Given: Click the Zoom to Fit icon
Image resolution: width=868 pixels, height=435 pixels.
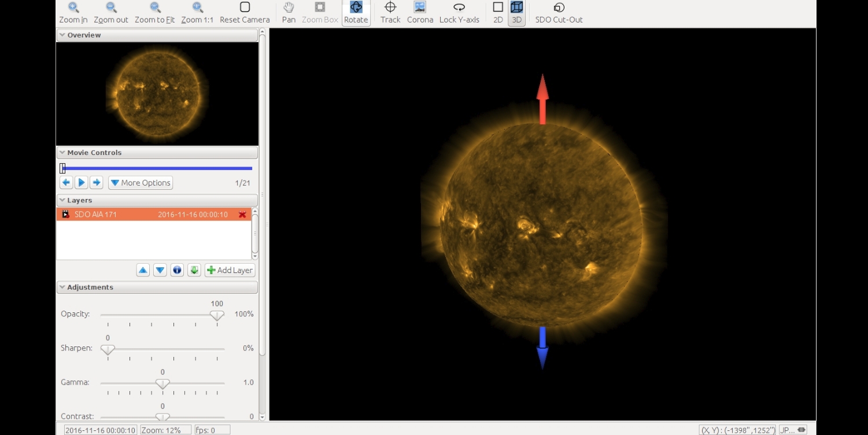Looking at the screenshot, I should tap(155, 8).
